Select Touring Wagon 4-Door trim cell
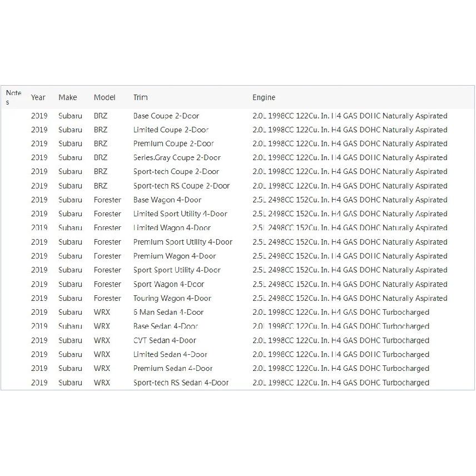476x476 pixels. 172,299
